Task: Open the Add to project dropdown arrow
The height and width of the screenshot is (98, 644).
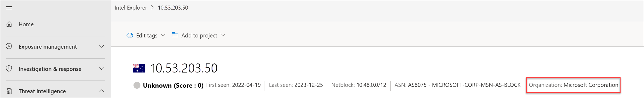Action: point(223,35)
